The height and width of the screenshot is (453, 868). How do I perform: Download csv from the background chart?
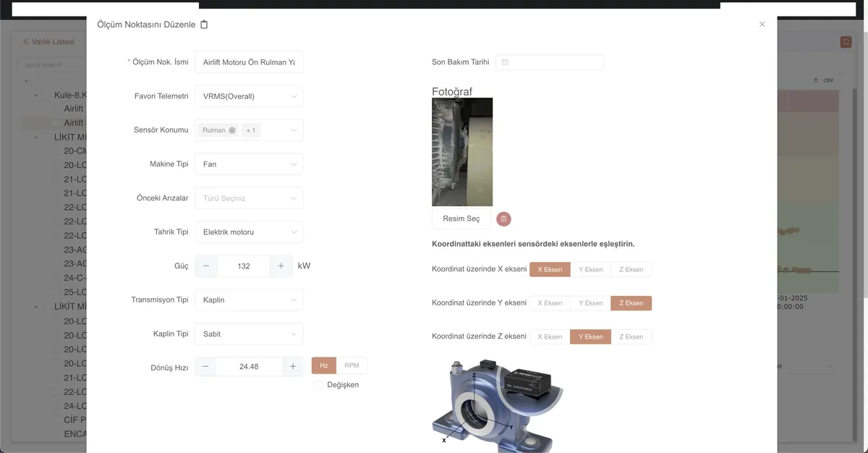click(x=823, y=80)
